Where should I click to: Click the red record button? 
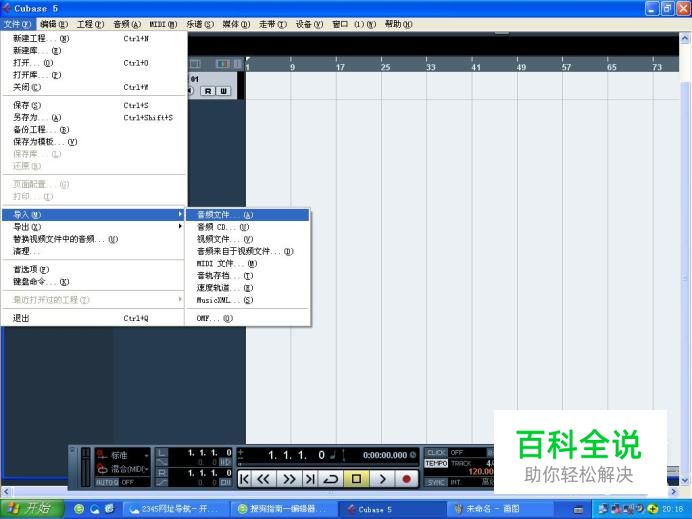(406, 479)
